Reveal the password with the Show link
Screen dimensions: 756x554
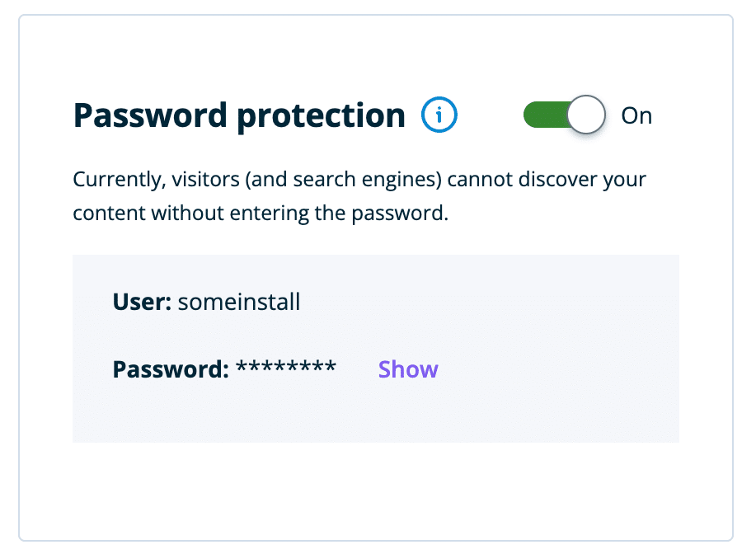click(x=408, y=369)
